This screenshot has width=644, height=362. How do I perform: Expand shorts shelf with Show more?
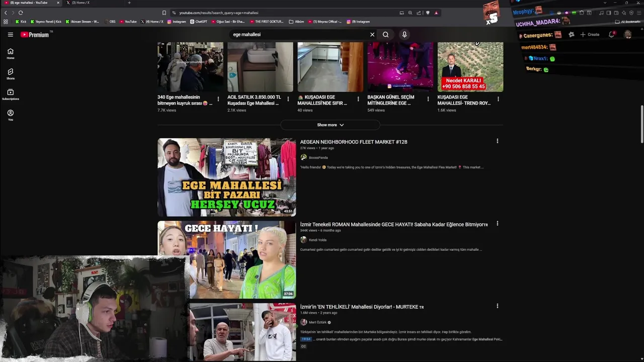(330, 125)
